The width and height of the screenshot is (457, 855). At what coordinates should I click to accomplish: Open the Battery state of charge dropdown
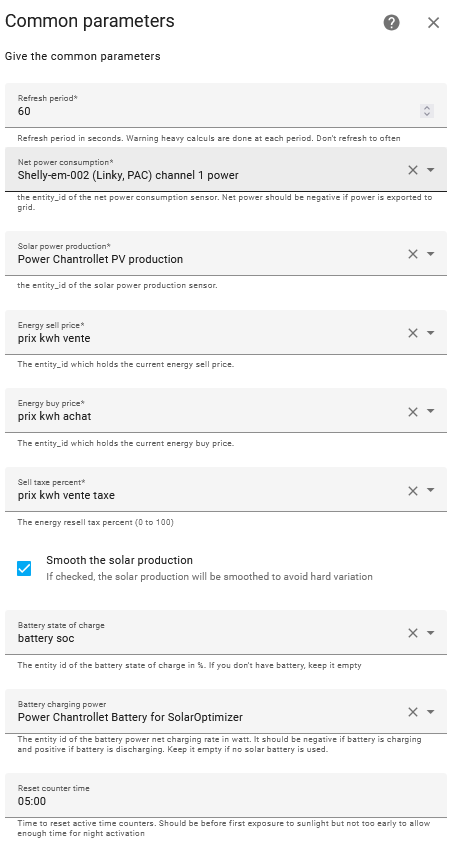pos(430,633)
